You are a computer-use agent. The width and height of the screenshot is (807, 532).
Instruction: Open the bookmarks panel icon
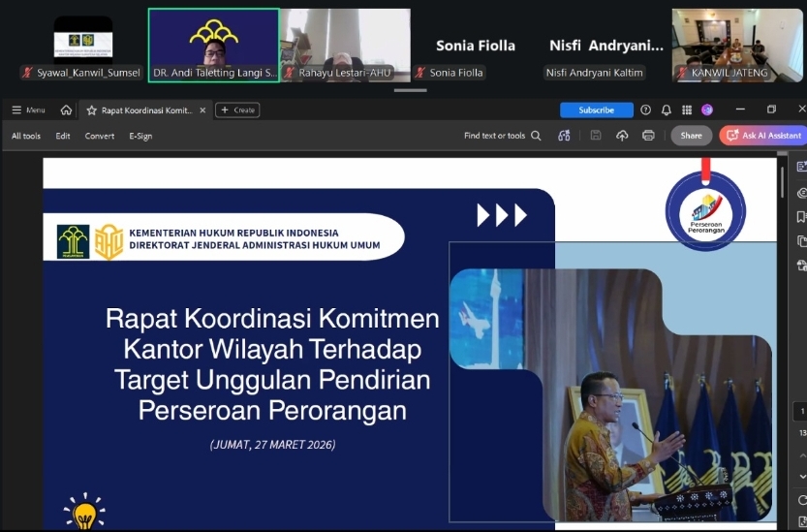pyautogui.click(x=801, y=217)
